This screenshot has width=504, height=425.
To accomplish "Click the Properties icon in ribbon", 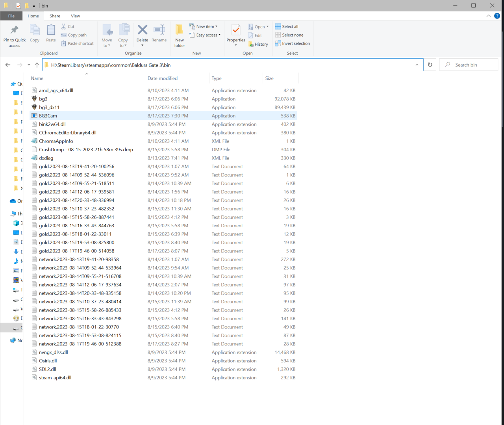I will point(236,30).
